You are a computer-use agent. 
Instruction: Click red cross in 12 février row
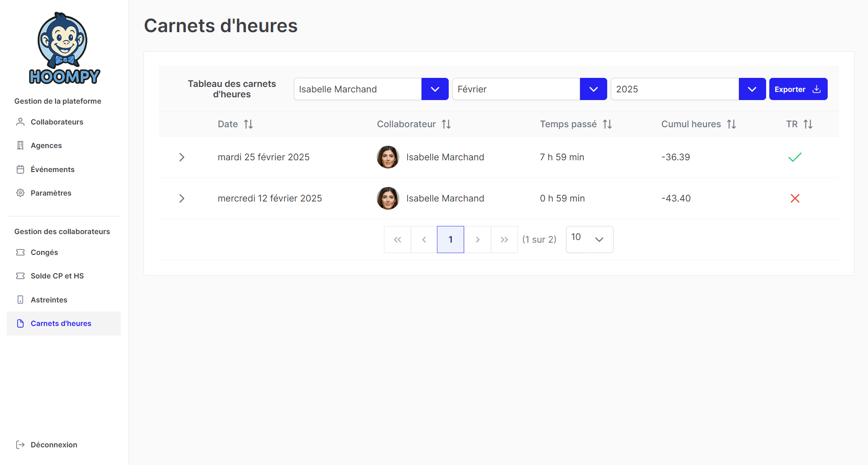pos(795,198)
